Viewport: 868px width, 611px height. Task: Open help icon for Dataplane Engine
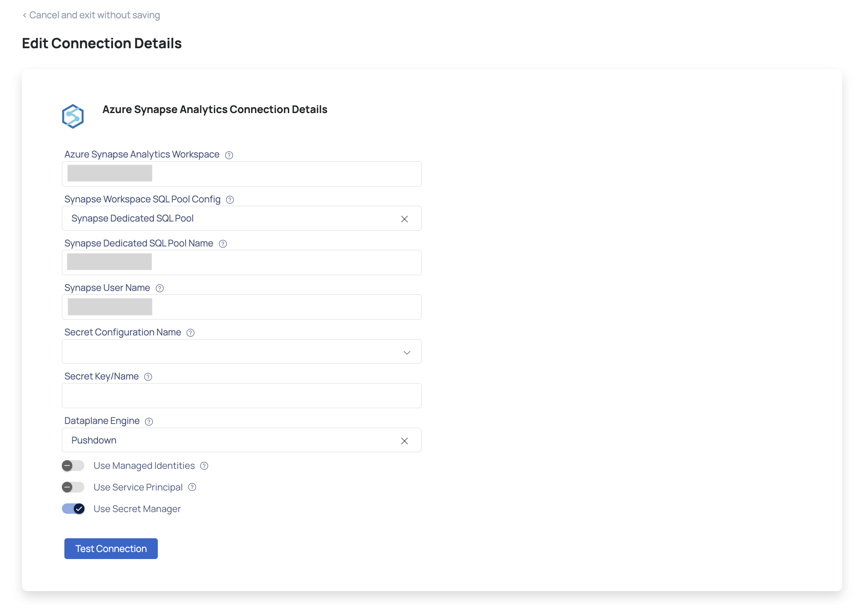[x=149, y=421]
